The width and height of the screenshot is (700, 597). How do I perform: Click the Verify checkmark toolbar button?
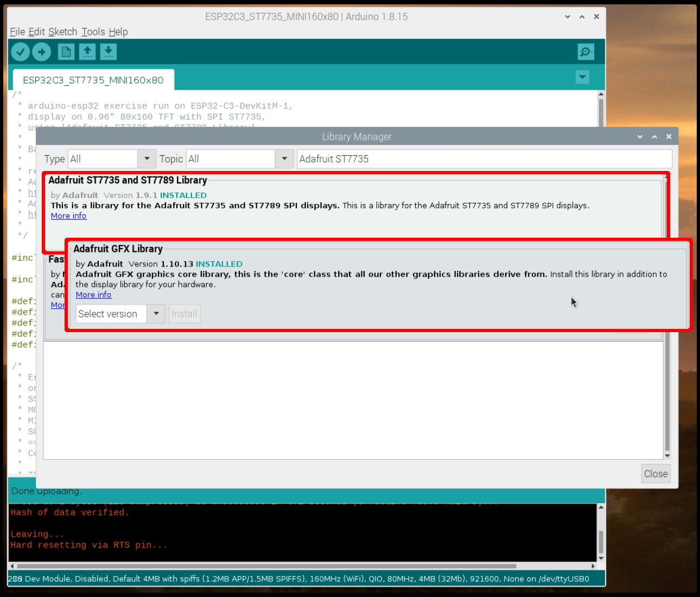click(20, 52)
